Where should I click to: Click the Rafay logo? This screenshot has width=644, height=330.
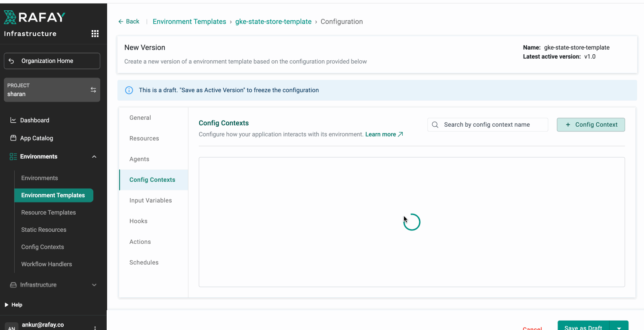pyautogui.click(x=34, y=17)
